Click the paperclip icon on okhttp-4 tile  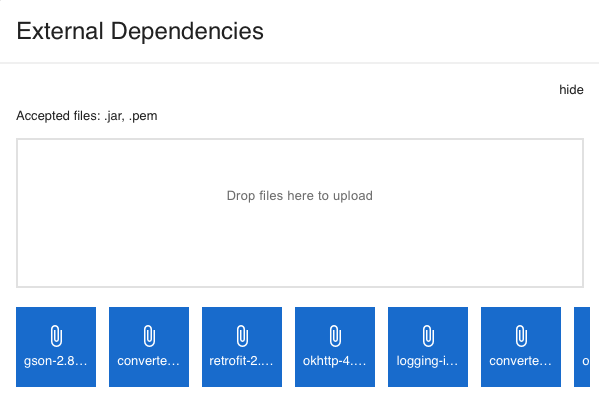[x=335, y=336]
